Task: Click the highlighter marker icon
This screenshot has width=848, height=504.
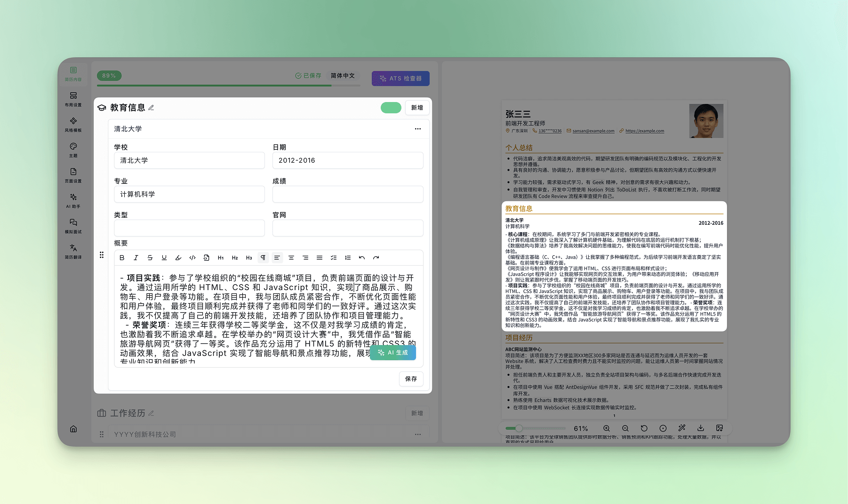Action: pyautogui.click(x=178, y=258)
